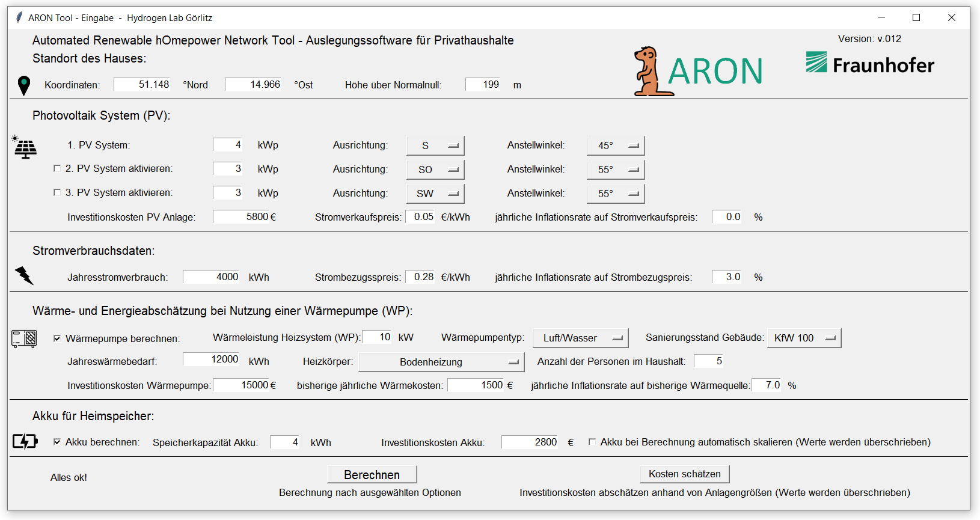Click the latitude field showing 51.148
980x520 pixels.
pyautogui.click(x=142, y=84)
